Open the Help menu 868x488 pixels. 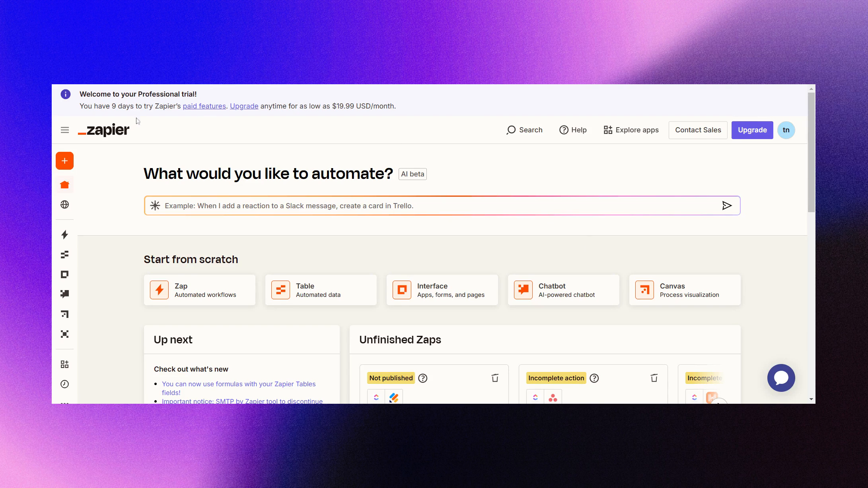[x=572, y=130]
